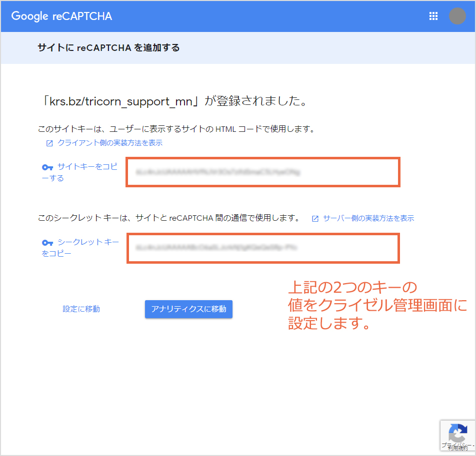Click the Google reCAPTCHA header logo
This screenshot has height=456, width=476.
pos(61,16)
